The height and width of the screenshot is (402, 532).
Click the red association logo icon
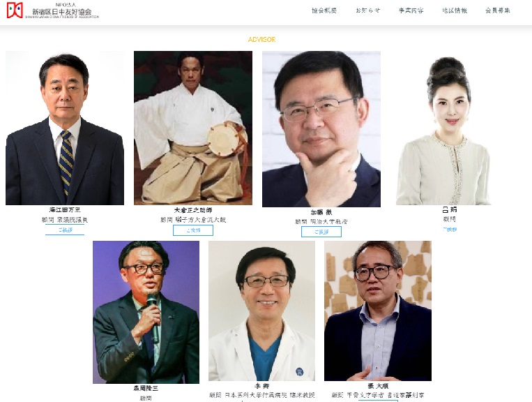(15, 10)
